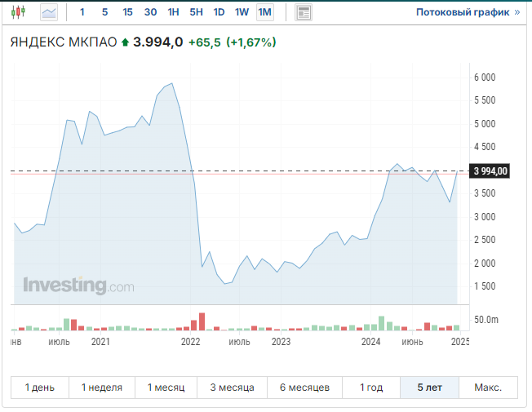
Task: Choose the 1D interval
Action: point(219,12)
